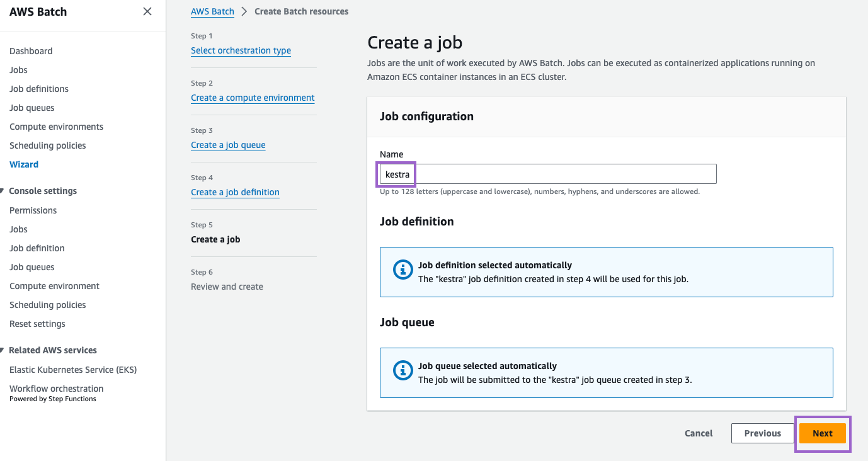Click AWS Batch breadcrumb link
The width and height of the screenshot is (868, 461).
point(212,11)
